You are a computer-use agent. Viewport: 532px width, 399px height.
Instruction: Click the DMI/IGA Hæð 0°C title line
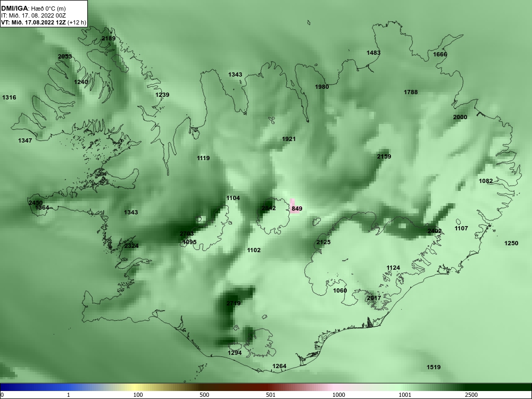tap(33, 9)
